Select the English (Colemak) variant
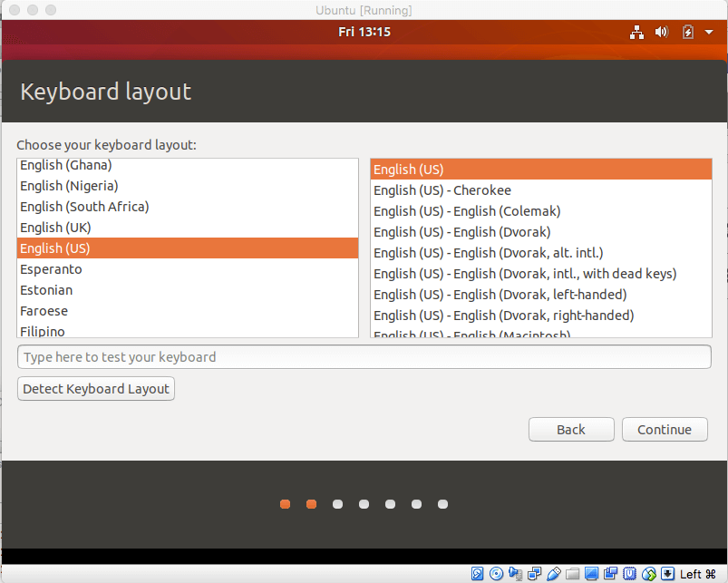728x583 pixels. coord(541,211)
